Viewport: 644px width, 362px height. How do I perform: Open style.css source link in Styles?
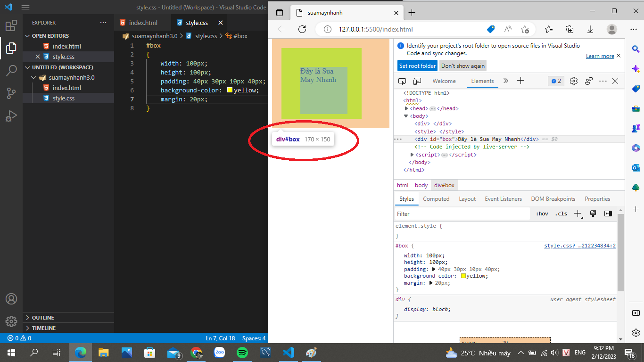coord(580,246)
